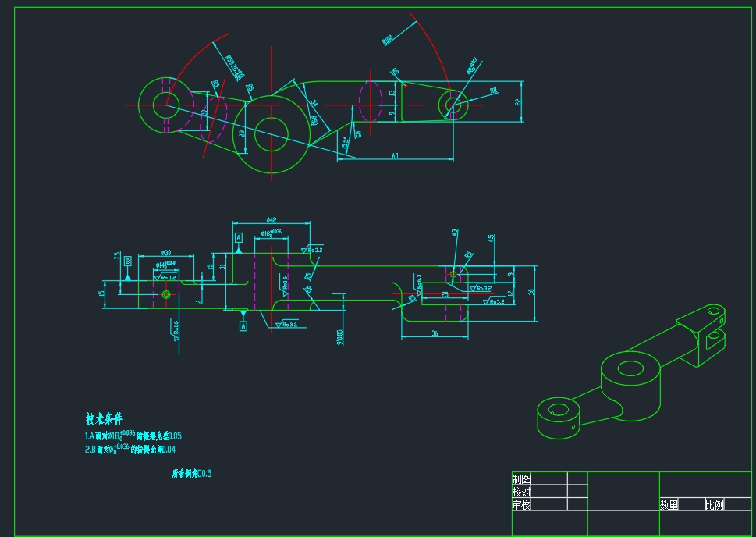Select the 34 aligned dimension
This screenshot has height=537, width=756.
[x=315, y=103]
